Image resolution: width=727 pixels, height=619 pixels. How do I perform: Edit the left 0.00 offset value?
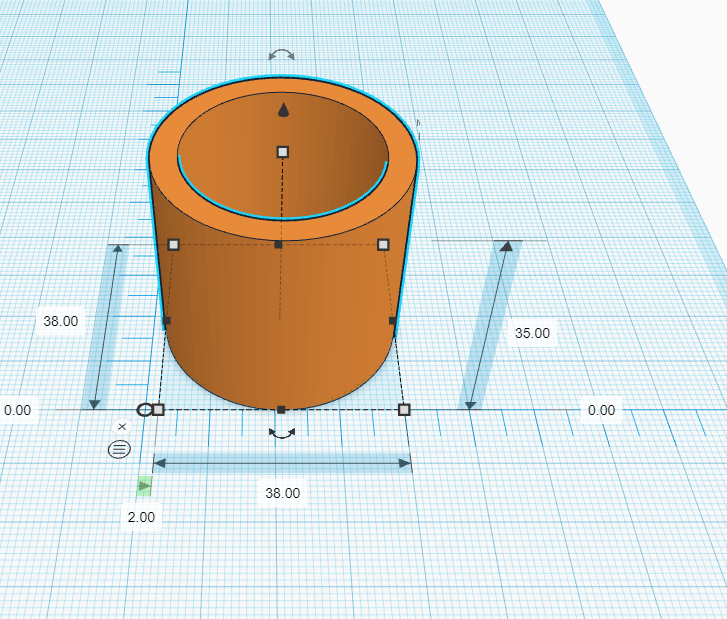click(x=18, y=410)
